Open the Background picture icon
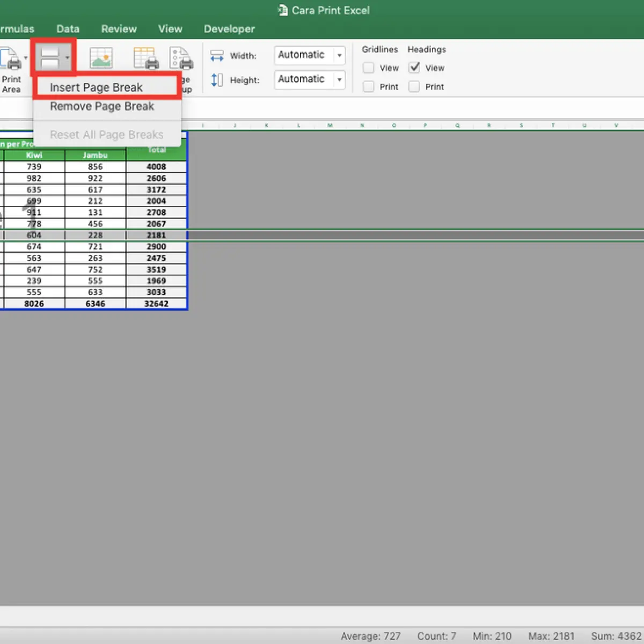Image resolution: width=644 pixels, height=644 pixels. tap(101, 58)
